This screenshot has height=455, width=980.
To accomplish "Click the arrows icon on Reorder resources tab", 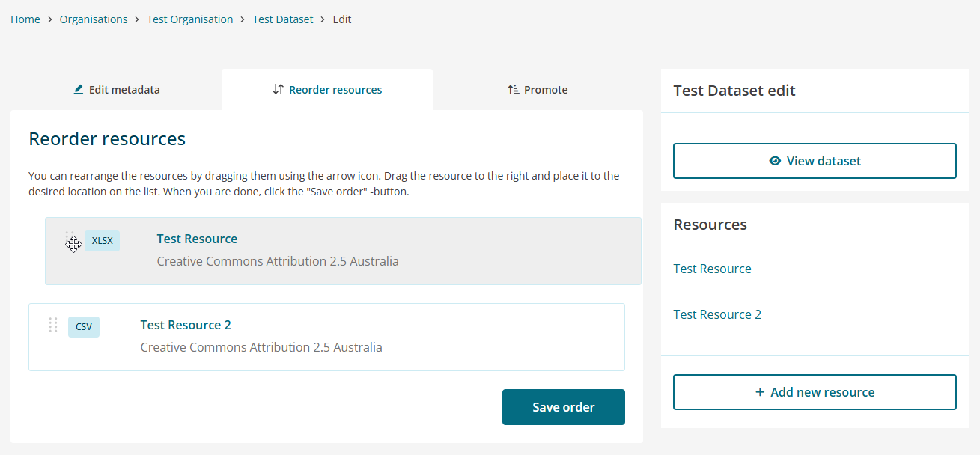I will point(278,89).
